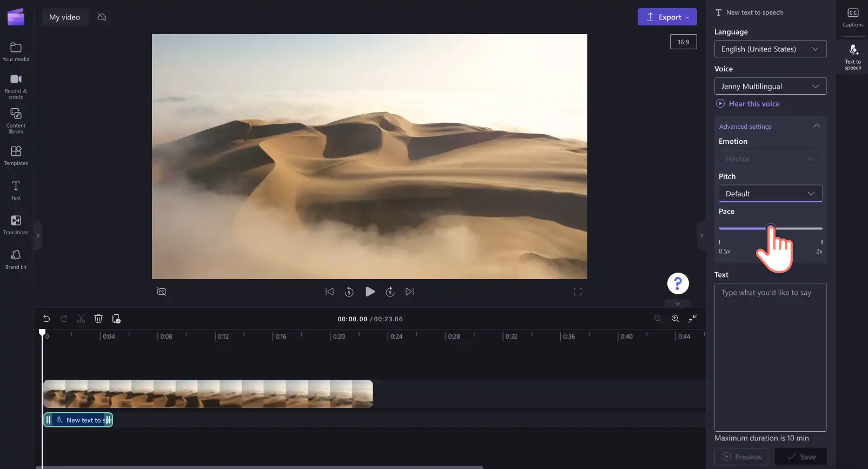Open the Content library panel
Screen dimensions: 868x469
pyautogui.click(x=16, y=121)
